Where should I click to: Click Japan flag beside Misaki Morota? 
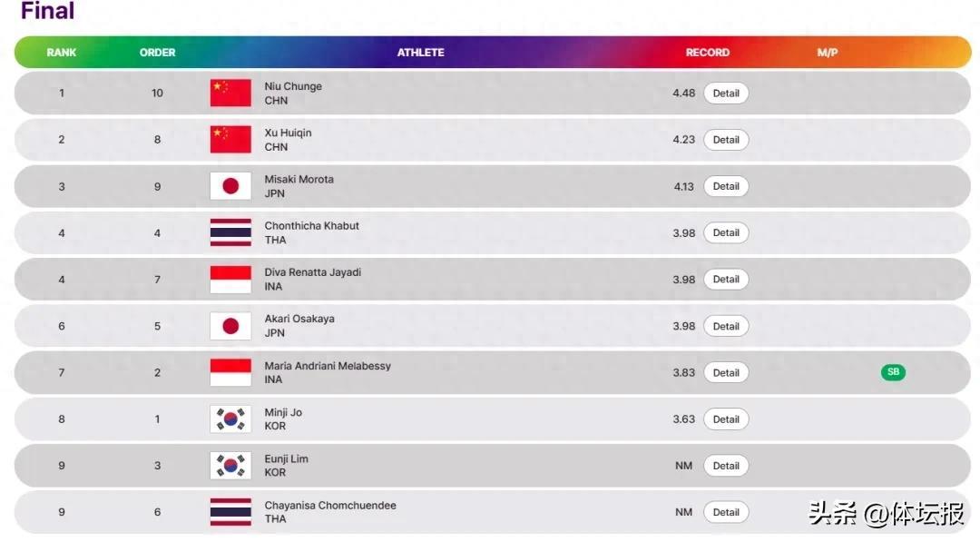pos(230,186)
